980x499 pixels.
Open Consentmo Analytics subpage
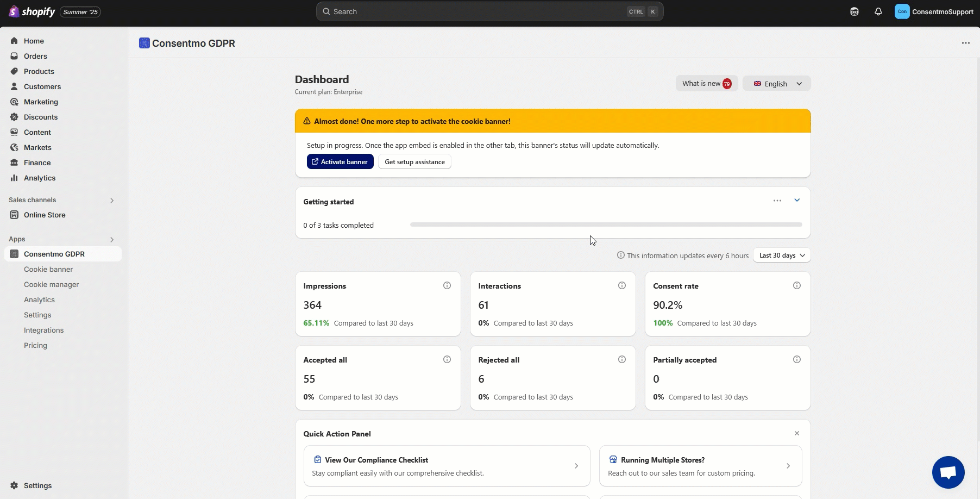pos(39,300)
